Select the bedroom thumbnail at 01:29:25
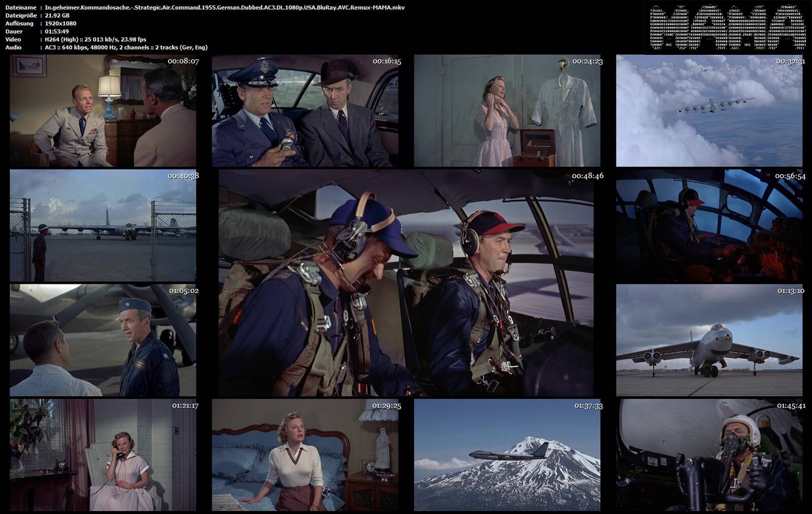This screenshot has height=514, width=812. coord(305,455)
